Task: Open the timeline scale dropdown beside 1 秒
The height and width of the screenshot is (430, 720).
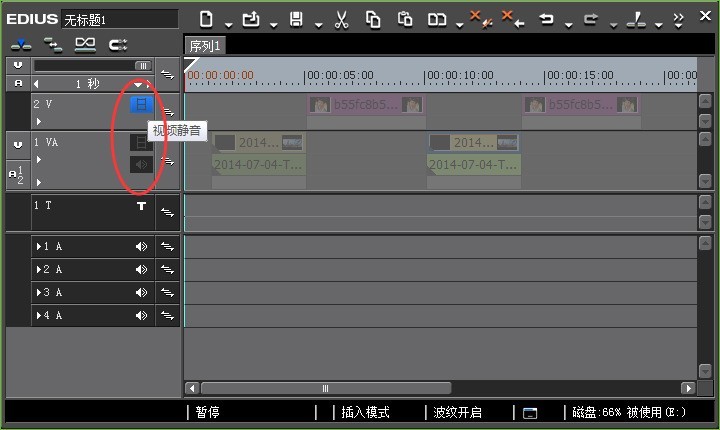Action: point(138,84)
